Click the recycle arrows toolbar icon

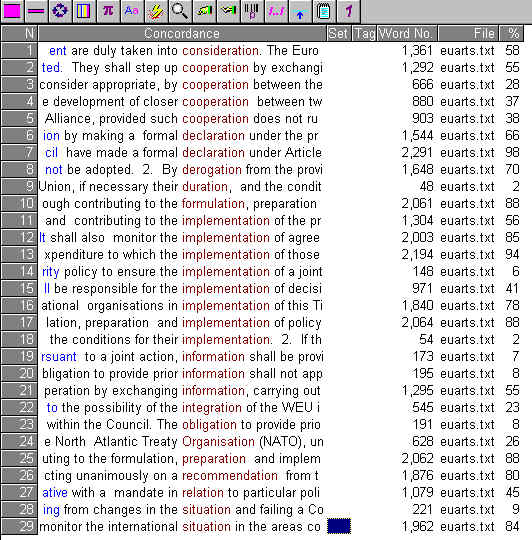[60, 11]
